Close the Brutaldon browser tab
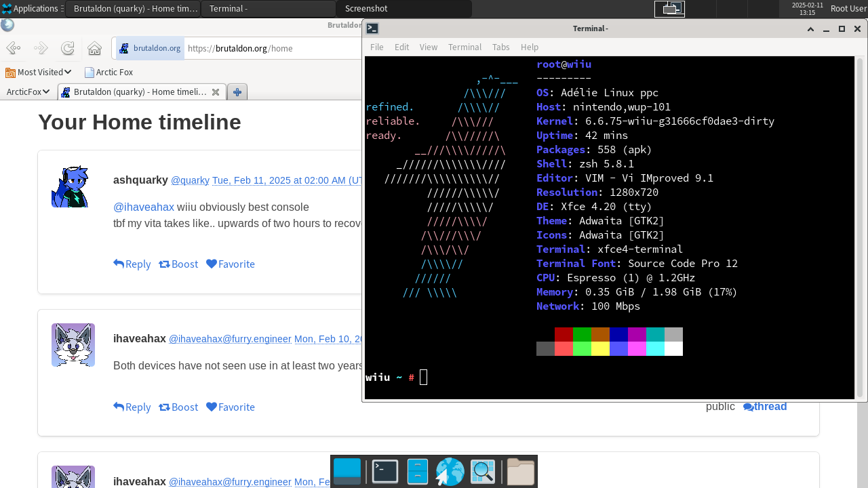Viewport: 868px width, 488px height. (216, 92)
